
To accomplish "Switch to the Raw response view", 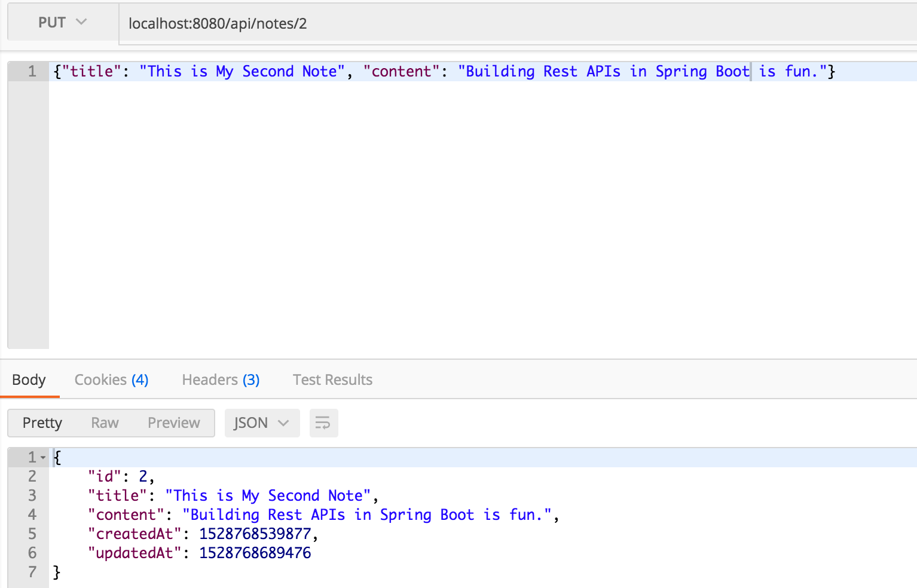I will 105,423.
